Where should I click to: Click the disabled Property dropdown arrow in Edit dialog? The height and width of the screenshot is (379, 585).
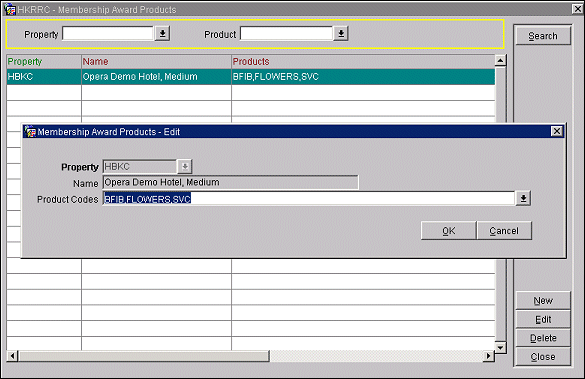tap(185, 166)
